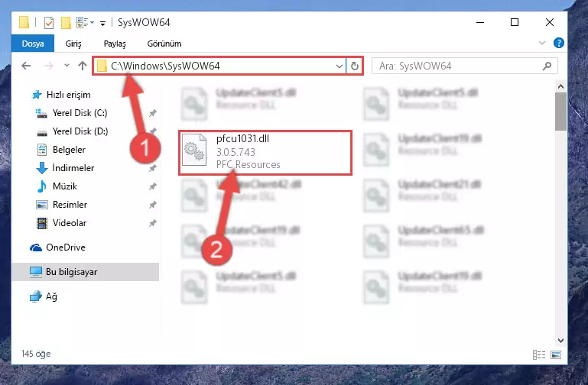Click the PFC Resources description text

pyautogui.click(x=249, y=164)
